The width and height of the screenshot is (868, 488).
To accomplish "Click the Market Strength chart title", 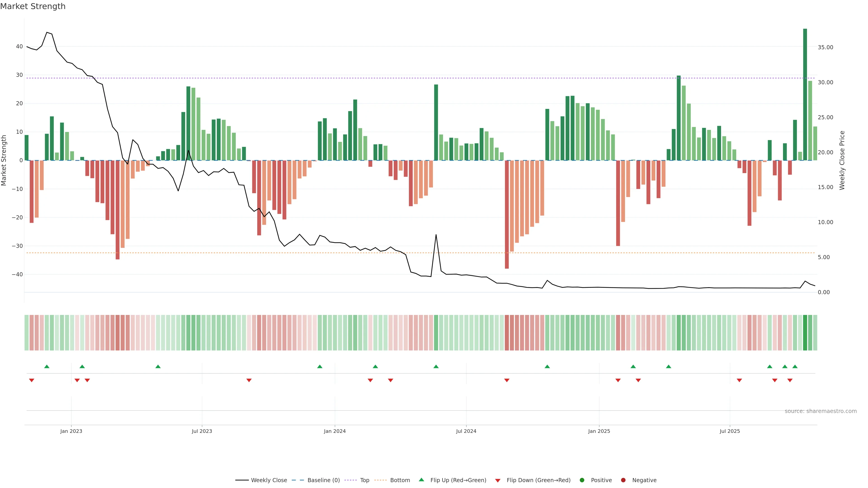I will pos(33,6).
